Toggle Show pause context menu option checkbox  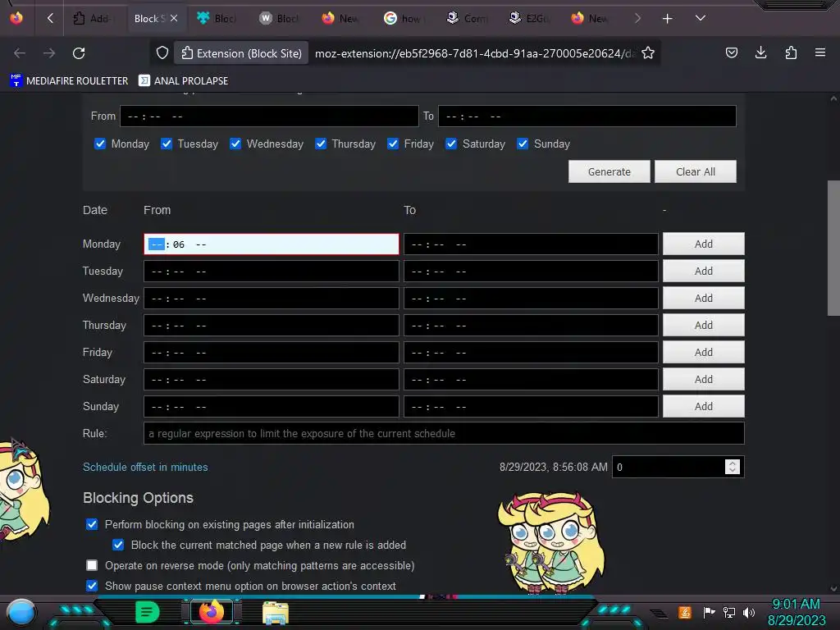pos(92,586)
